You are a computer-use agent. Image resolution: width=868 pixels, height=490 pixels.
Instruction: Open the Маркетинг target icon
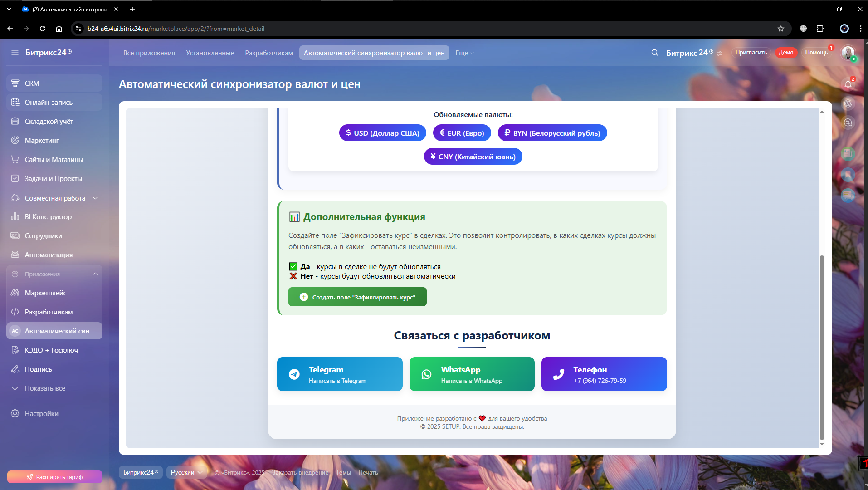click(15, 141)
